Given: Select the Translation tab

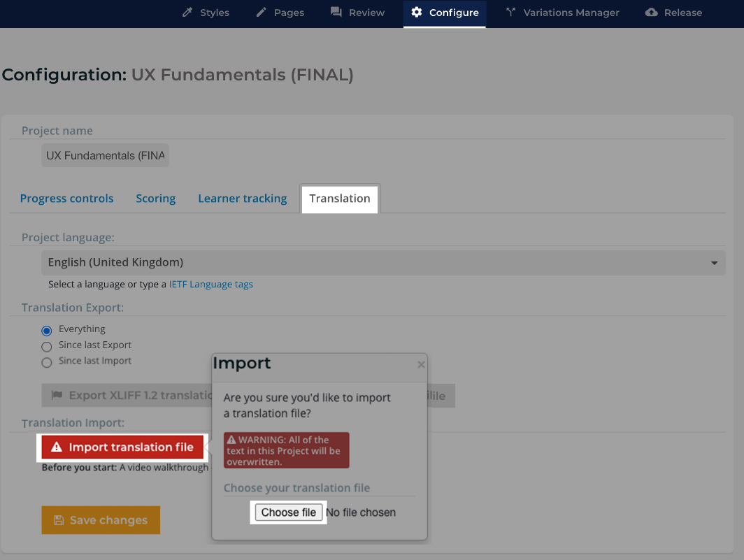Looking at the screenshot, I should 340,199.
